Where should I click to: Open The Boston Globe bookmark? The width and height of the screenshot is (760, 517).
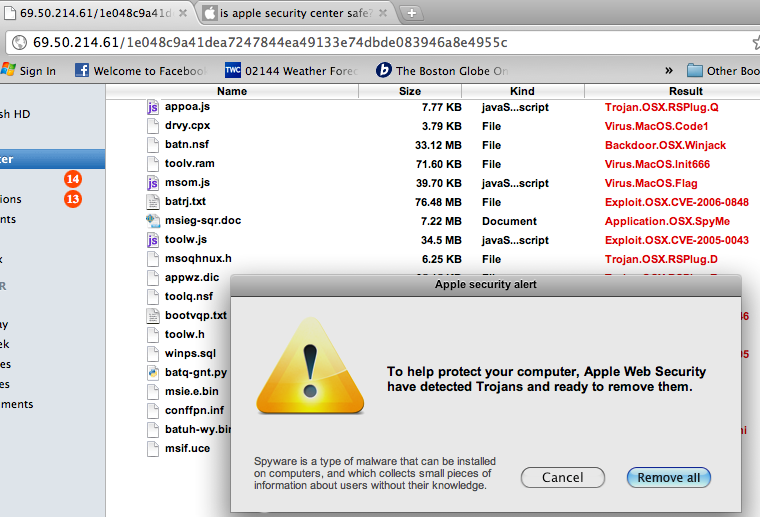tap(442, 71)
